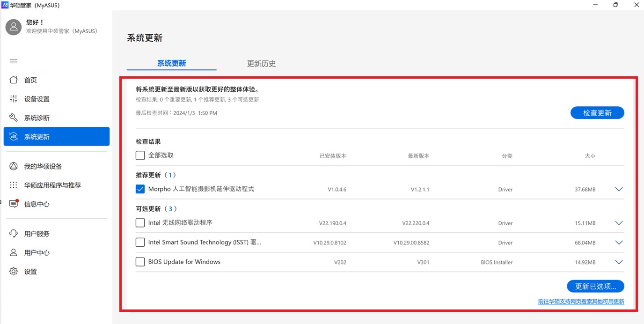Screen dimensions: 644x324
Task: Click the 华硕应用程序与推荐 grid icon
Action: (14, 185)
